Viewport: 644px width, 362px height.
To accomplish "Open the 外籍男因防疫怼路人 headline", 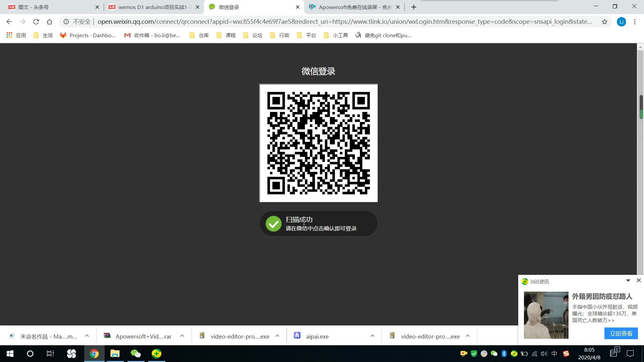I will [602, 296].
